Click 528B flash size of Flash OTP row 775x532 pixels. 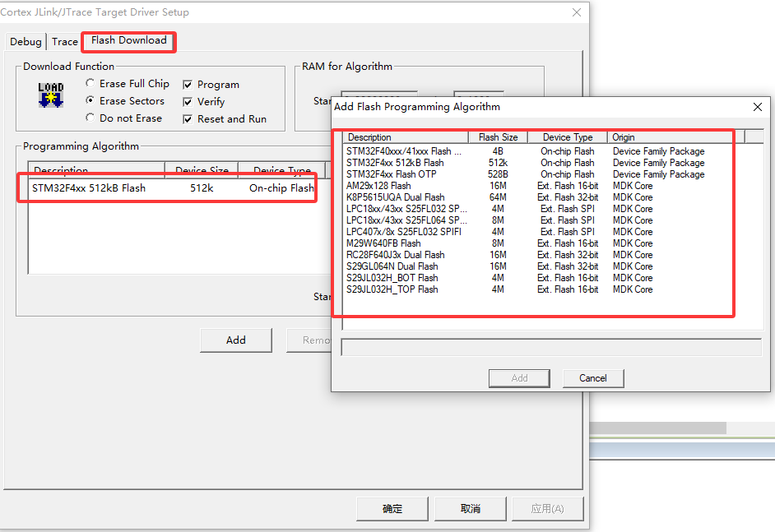coord(498,173)
